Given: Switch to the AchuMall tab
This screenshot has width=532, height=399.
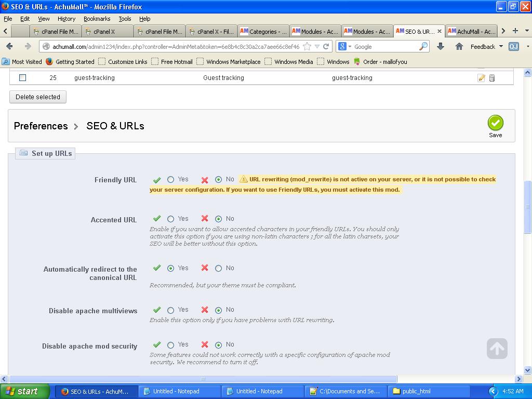Looking at the screenshot, I should (472, 31).
